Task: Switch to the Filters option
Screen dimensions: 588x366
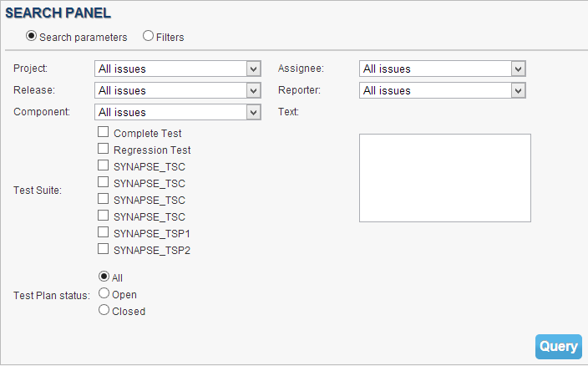Action: [149, 37]
